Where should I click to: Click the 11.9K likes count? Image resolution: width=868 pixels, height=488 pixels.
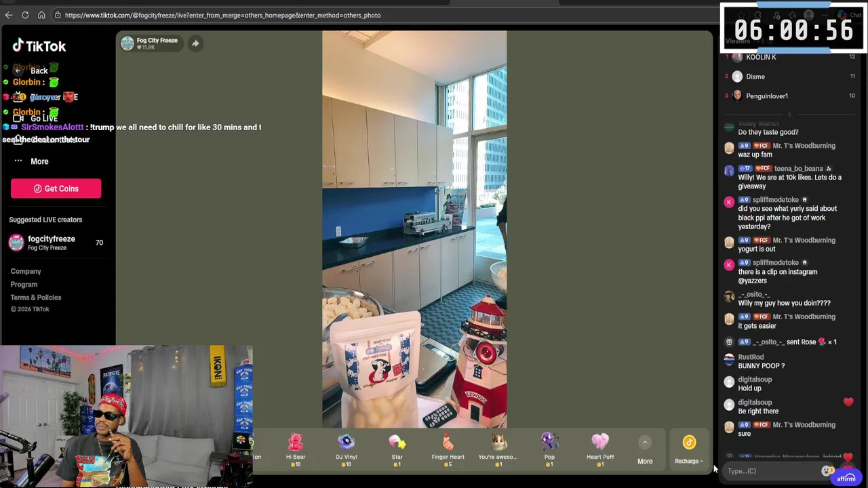point(147,47)
